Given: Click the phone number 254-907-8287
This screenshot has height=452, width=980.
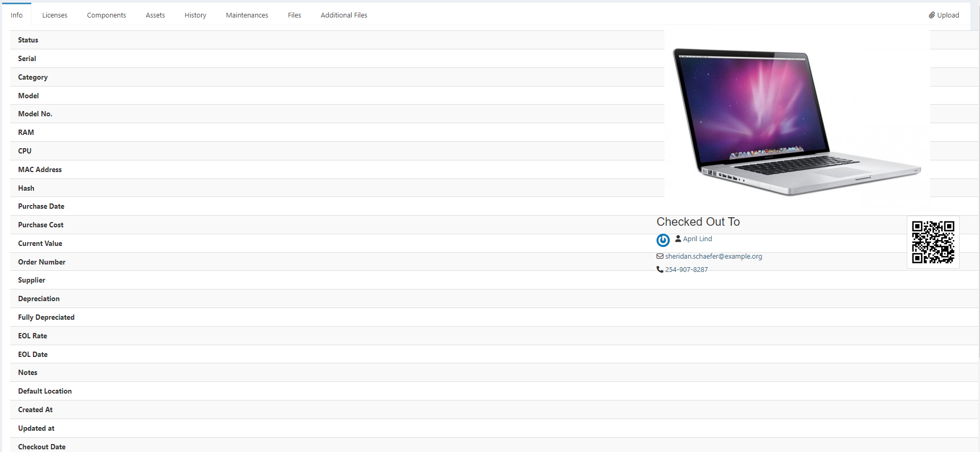Looking at the screenshot, I should [x=686, y=269].
